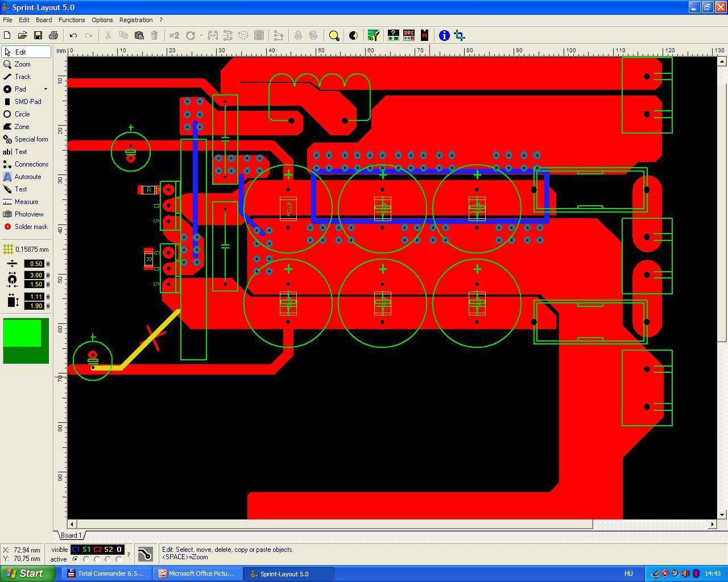
Task: Select the Zoom tool in sidebar
Action: [x=26, y=64]
